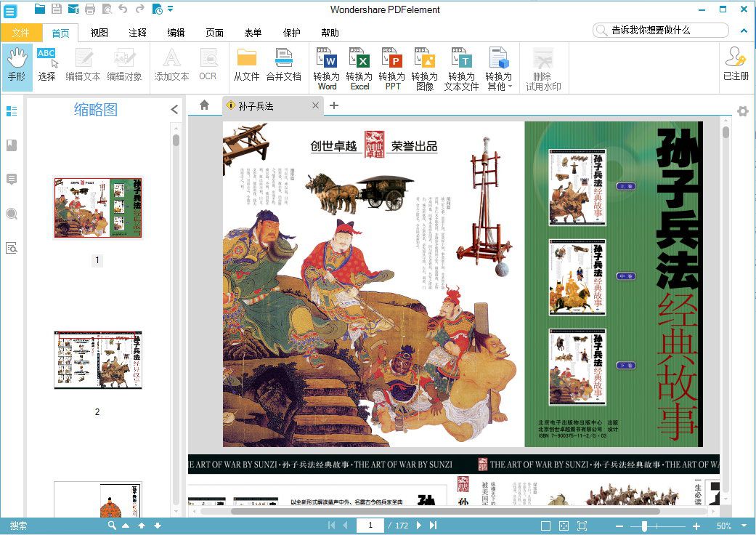Click the page number input field

[370, 526]
